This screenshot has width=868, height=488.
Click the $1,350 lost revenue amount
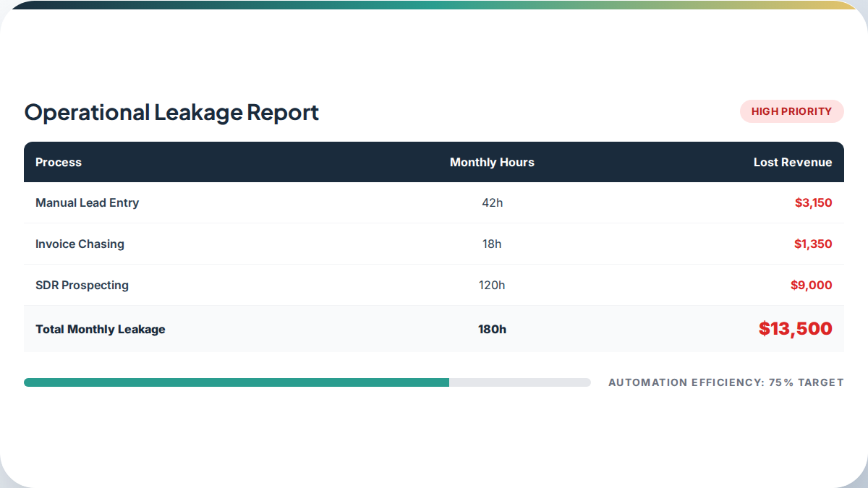(x=813, y=244)
